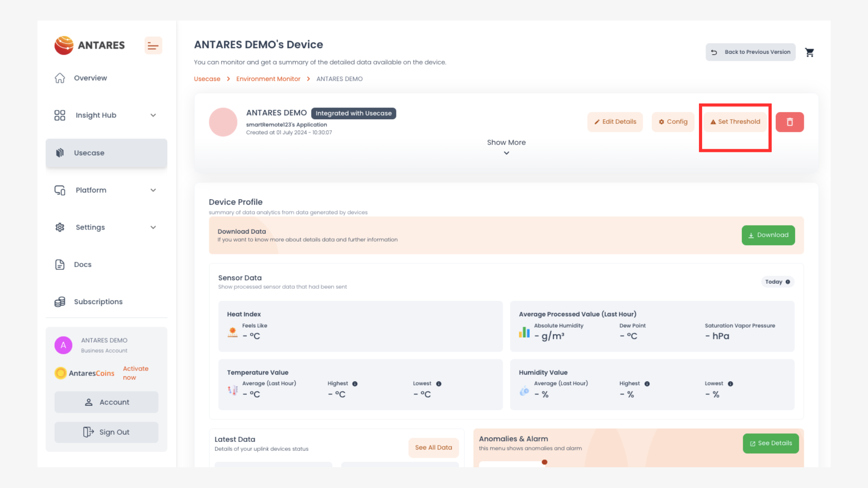Click info icon next to Highest temperature
Screen dimensions: 868x488
[355, 384]
